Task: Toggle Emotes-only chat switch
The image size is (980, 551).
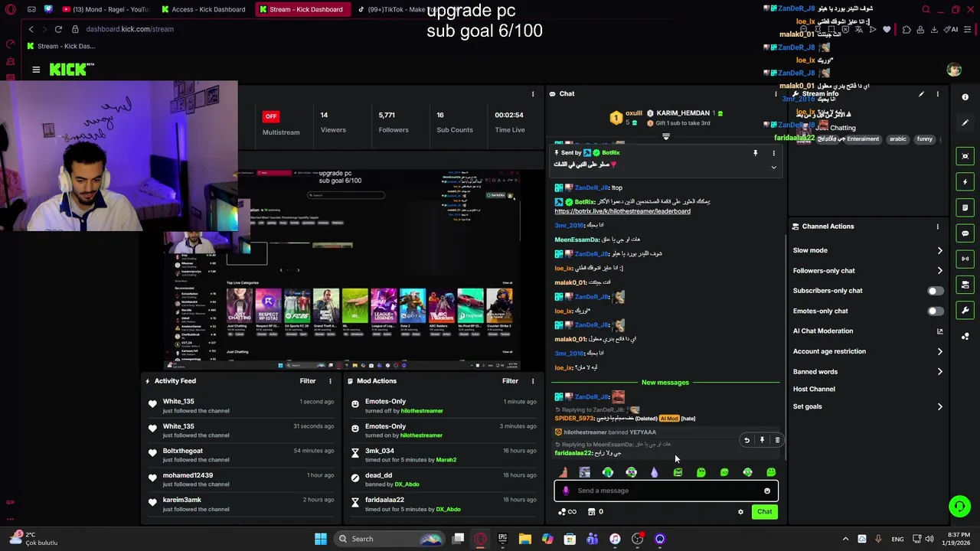Action: (935, 311)
